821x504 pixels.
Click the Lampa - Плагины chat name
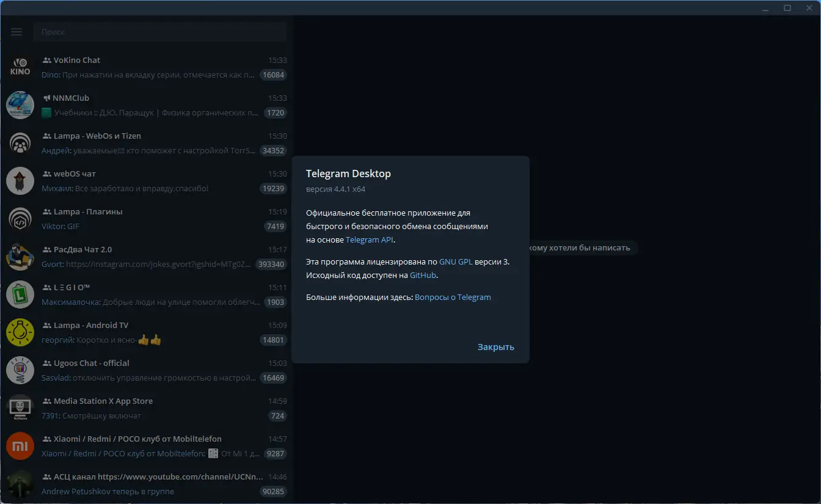[88, 212]
